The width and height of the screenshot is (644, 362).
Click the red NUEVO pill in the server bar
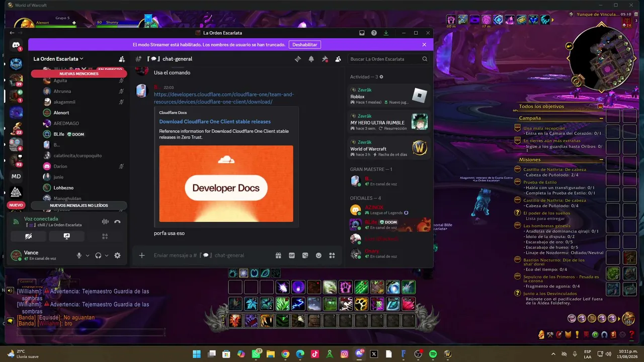pyautogui.click(x=16, y=205)
